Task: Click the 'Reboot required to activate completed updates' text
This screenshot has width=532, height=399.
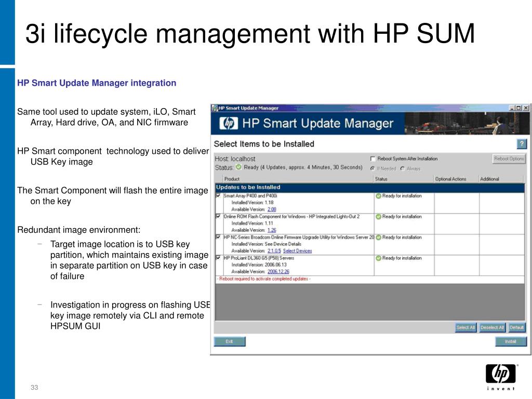Action: 263,279
